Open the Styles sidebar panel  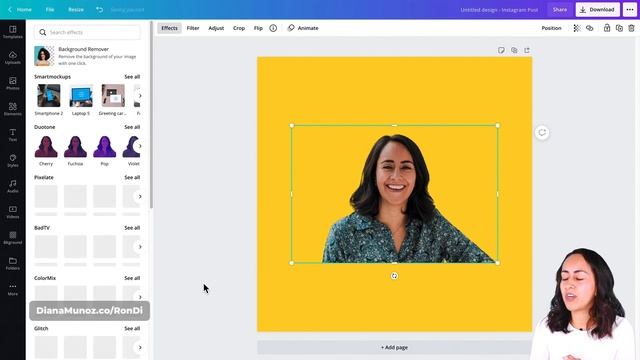tap(13, 160)
